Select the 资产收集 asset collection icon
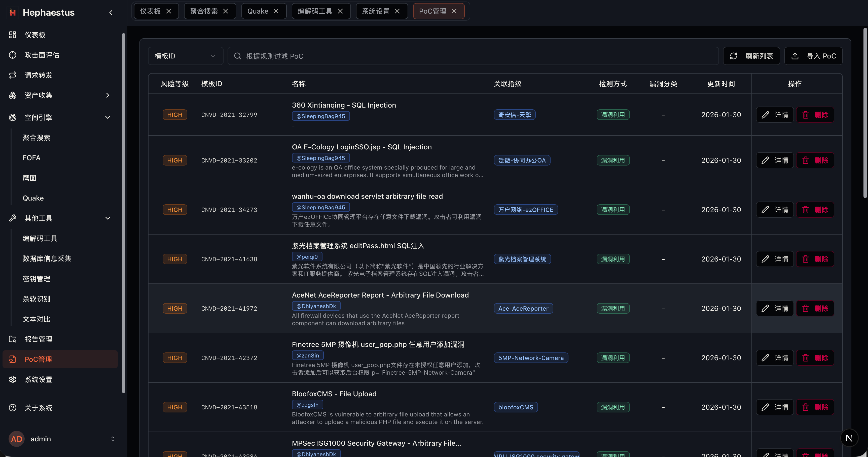The image size is (868, 457). (13, 95)
